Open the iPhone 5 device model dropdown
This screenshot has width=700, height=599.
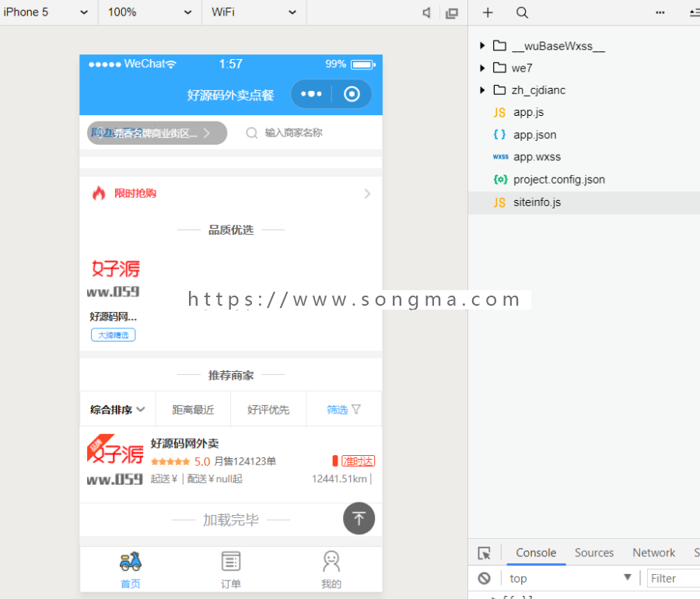point(47,12)
